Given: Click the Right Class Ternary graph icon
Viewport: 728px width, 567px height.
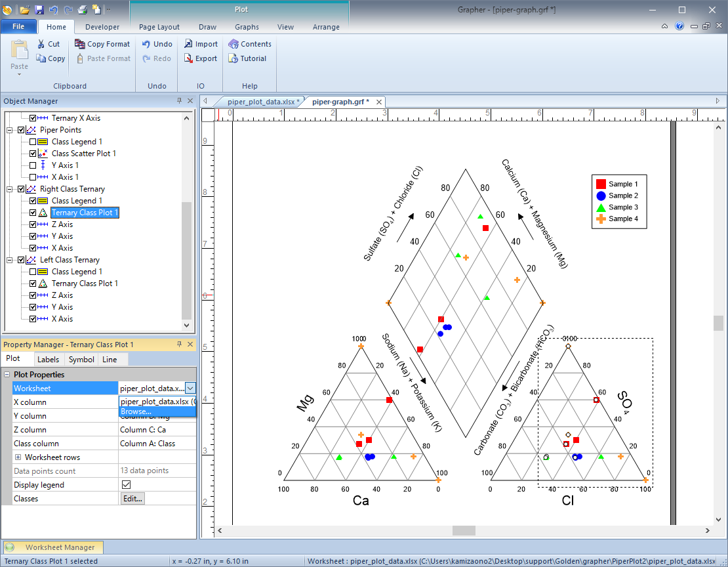Looking at the screenshot, I should pyautogui.click(x=31, y=189).
